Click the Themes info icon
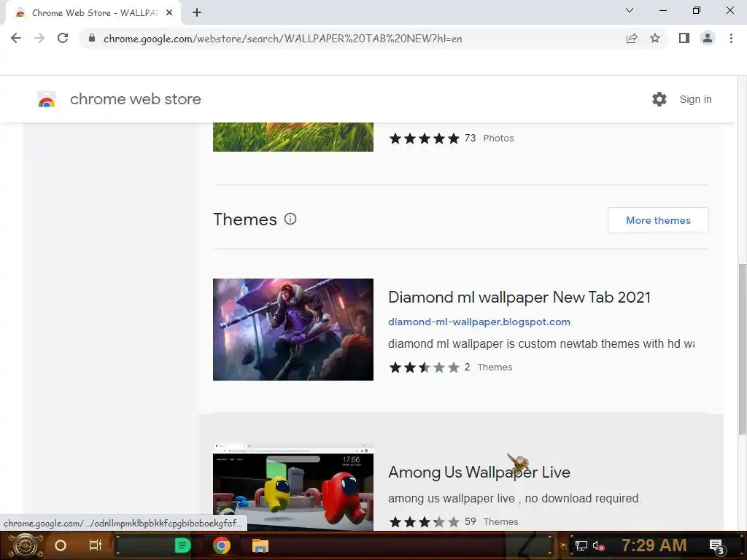 point(290,219)
